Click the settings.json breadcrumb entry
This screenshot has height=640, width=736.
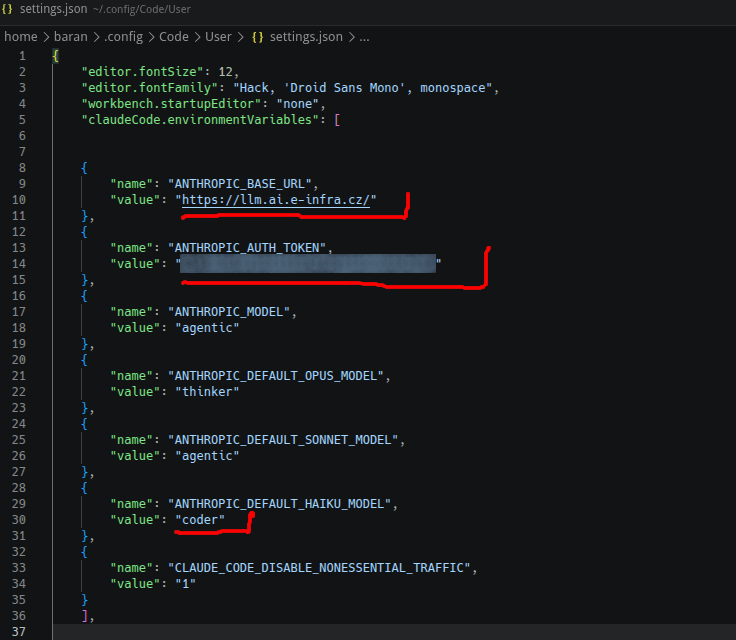click(x=306, y=37)
